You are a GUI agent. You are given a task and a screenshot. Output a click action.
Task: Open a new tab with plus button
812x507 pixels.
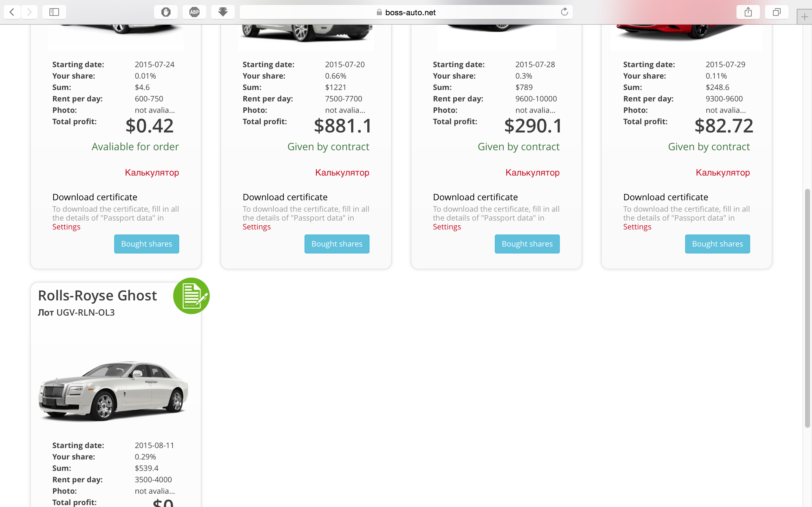(x=804, y=17)
